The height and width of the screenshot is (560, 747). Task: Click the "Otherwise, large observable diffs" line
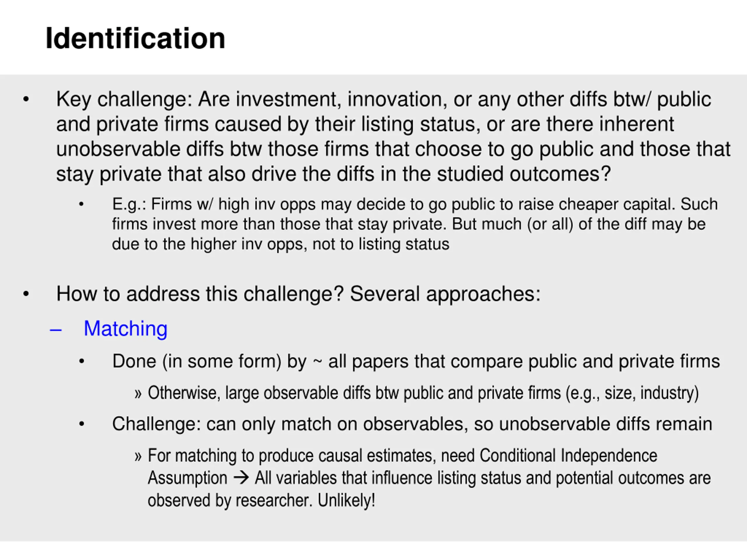tap(423, 393)
